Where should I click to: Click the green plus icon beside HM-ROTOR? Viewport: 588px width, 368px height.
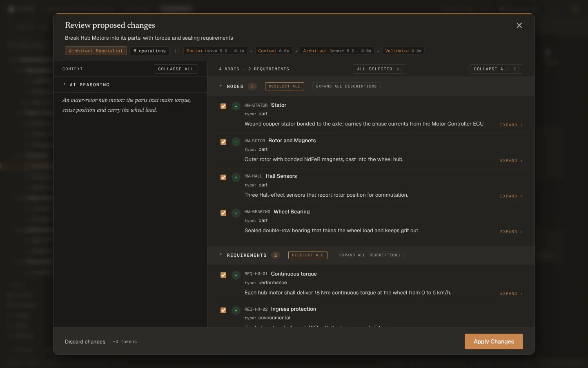tap(236, 142)
